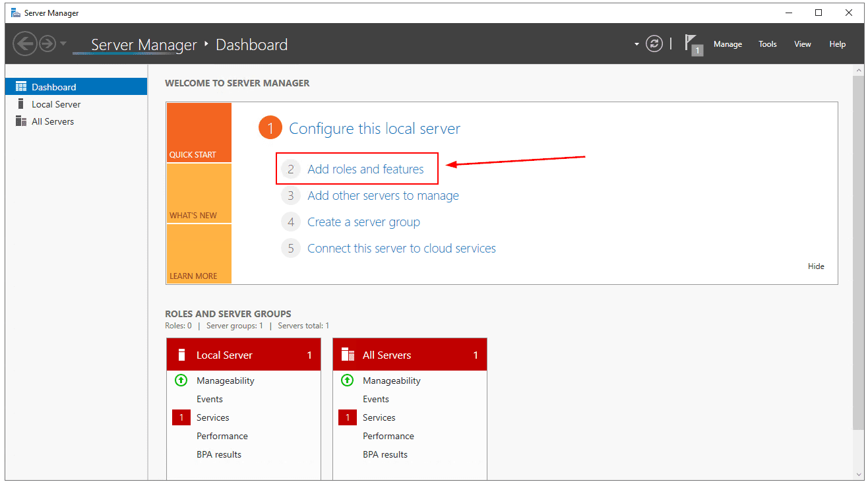Open the View menu
The image size is (868, 484).
coord(803,44)
